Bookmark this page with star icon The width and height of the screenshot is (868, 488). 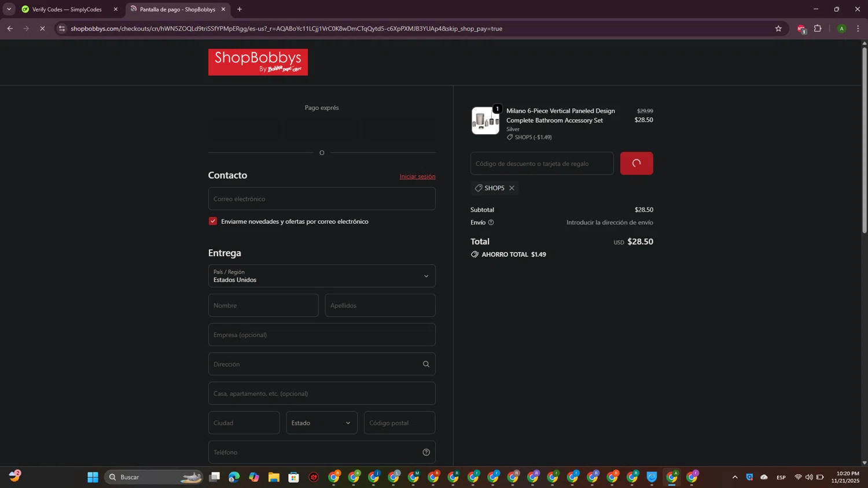point(778,28)
